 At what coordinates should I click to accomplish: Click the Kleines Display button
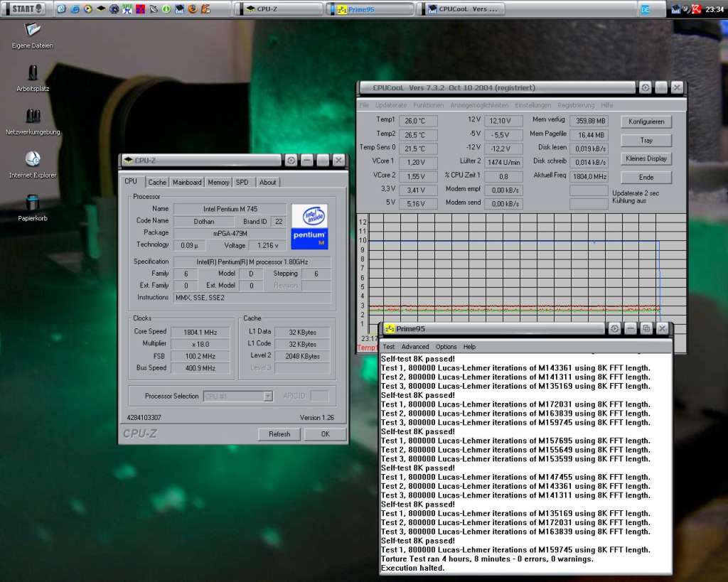646,158
